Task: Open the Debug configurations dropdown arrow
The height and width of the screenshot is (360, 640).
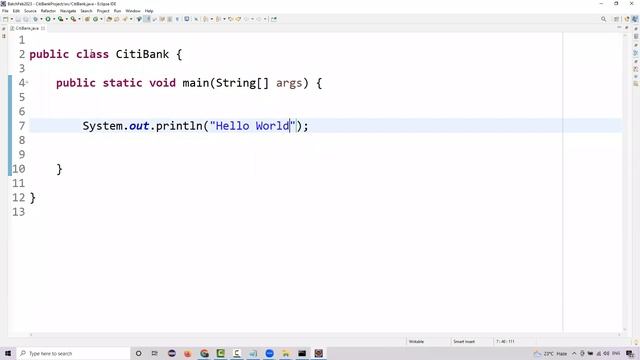Action: pos(41,19)
